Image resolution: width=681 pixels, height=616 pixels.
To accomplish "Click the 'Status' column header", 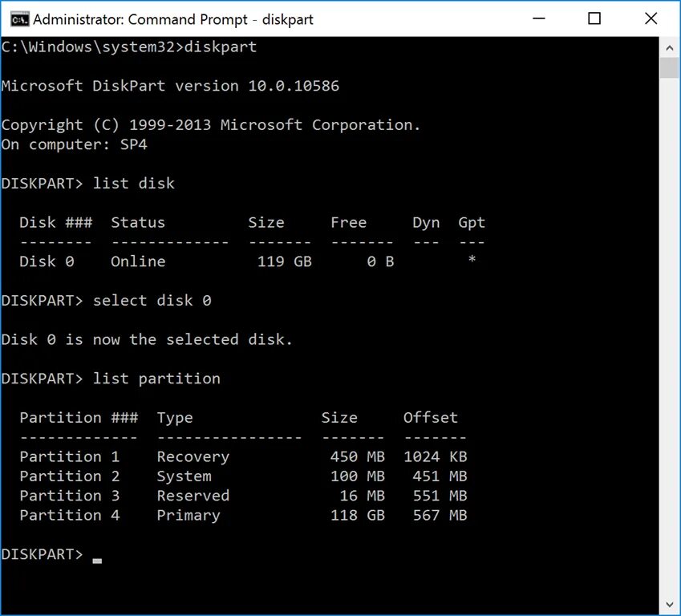I will (138, 222).
